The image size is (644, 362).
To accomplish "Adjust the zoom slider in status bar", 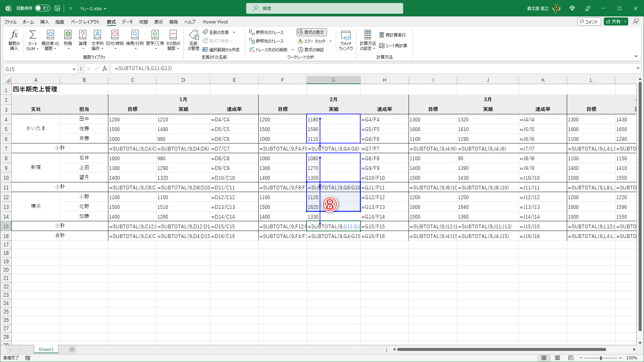I will coord(601,358).
